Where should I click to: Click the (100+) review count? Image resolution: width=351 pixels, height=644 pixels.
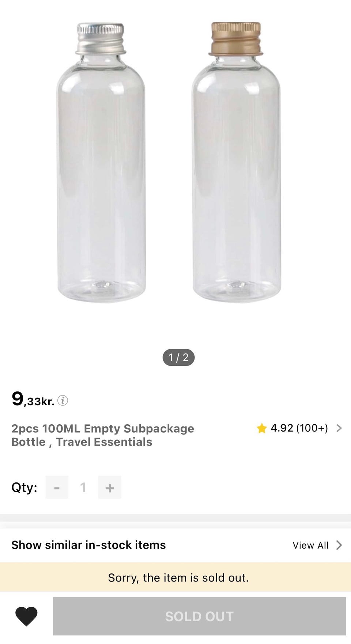point(312,428)
